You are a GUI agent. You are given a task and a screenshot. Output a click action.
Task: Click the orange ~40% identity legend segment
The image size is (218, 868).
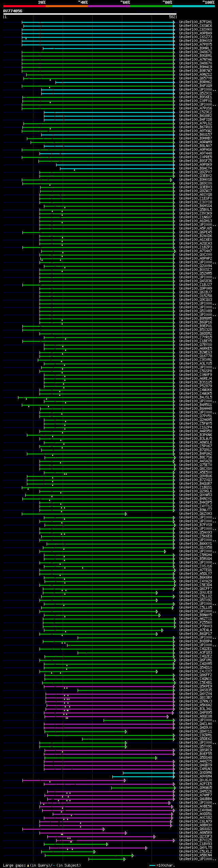pos(66,6)
